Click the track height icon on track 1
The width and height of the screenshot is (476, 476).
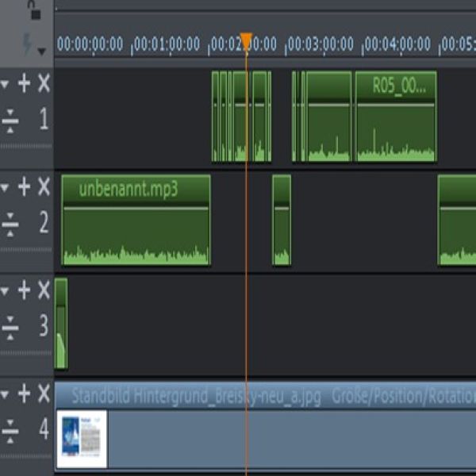(x=10, y=121)
